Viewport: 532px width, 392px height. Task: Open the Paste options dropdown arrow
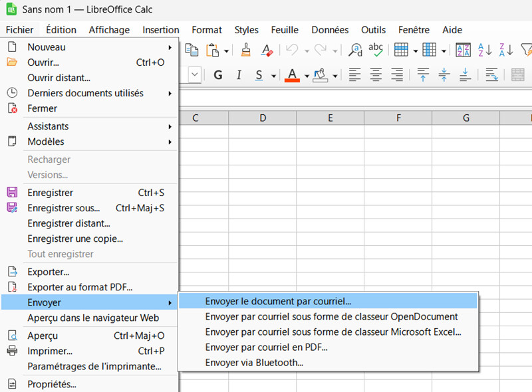point(226,50)
